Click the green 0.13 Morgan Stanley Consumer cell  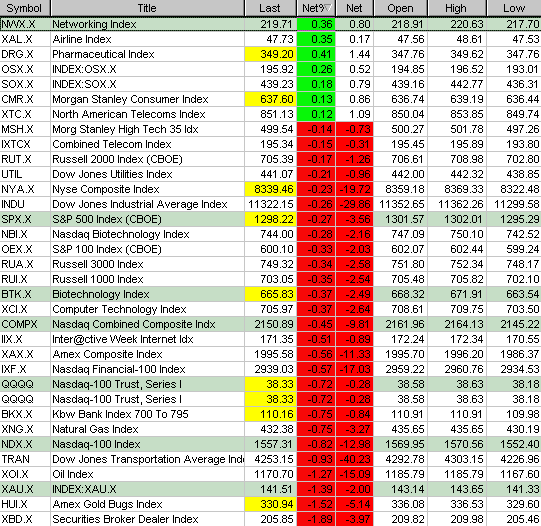coord(316,99)
